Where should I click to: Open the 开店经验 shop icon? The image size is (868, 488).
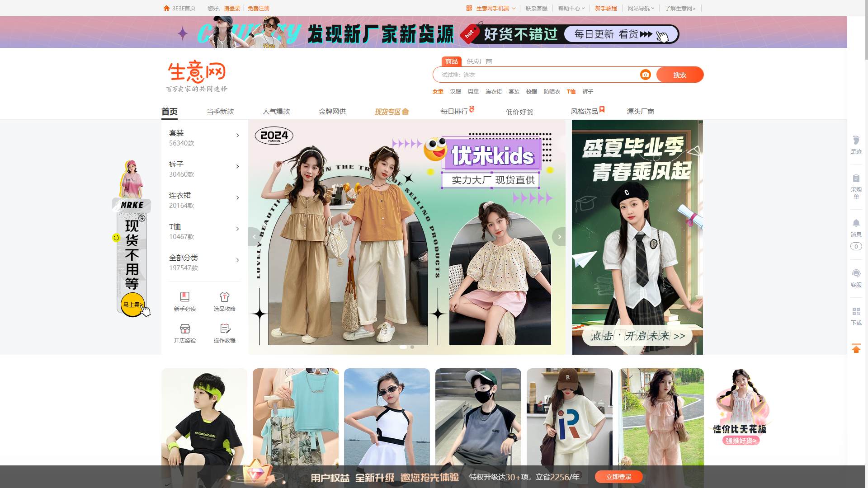tap(184, 328)
